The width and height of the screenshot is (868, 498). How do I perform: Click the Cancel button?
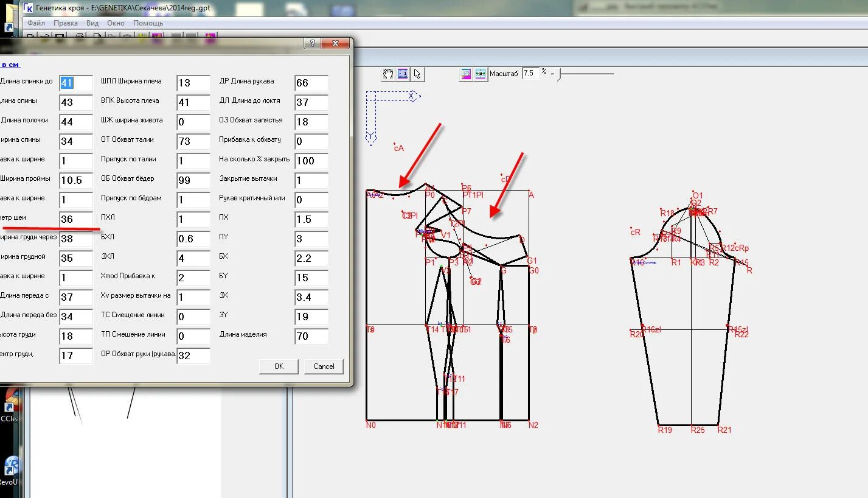(x=324, y=366)
